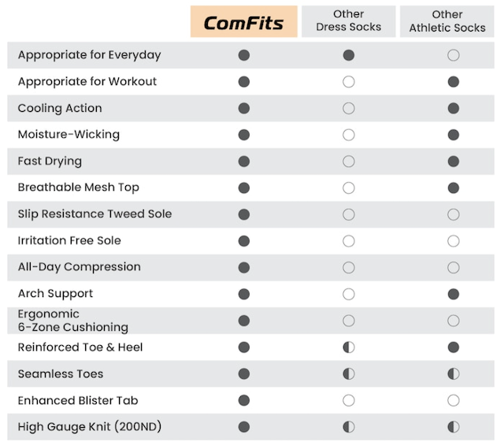This screenshot has width=504, height=446.
Task: Click ComFits filled dot for Irritation Free Sole
Action: pos(244,241)
